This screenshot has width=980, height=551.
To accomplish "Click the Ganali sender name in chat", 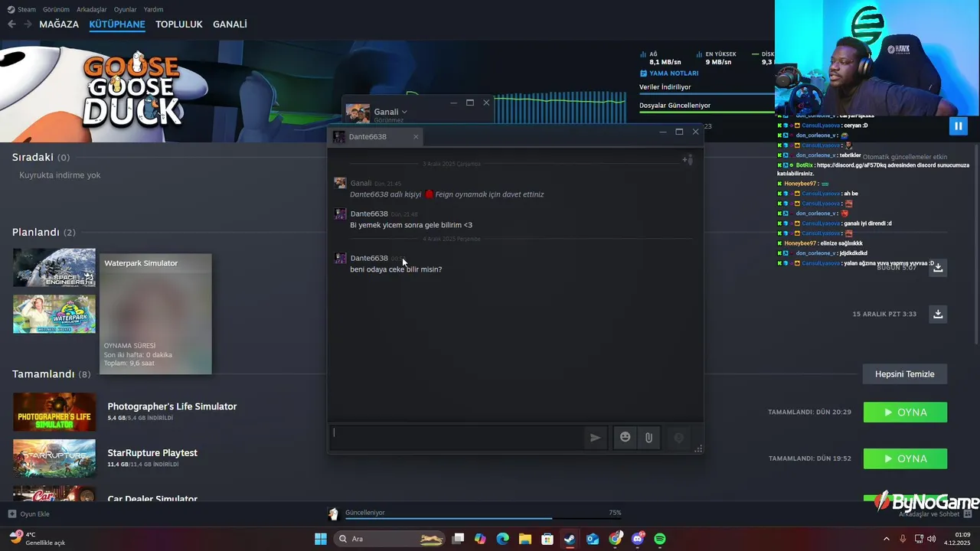I will click(x=361, y=184).
